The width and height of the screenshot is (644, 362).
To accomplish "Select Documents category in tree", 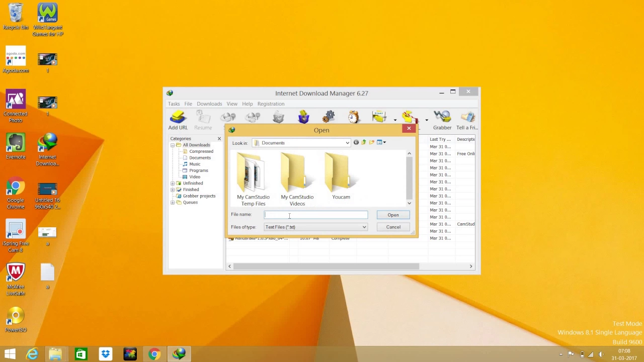I will pos(200,158).
